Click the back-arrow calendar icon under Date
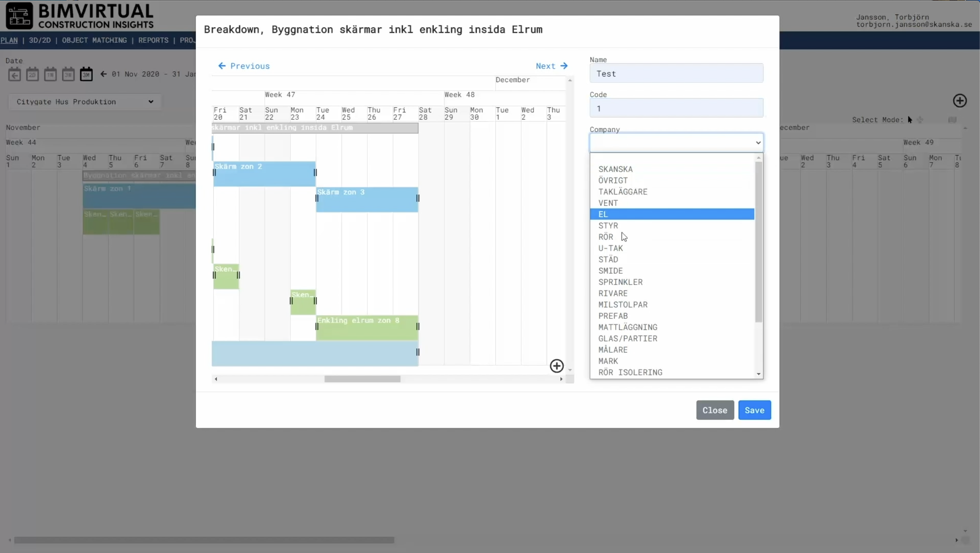This screenshot has width=980, height=553. click(x=14, y=74)
